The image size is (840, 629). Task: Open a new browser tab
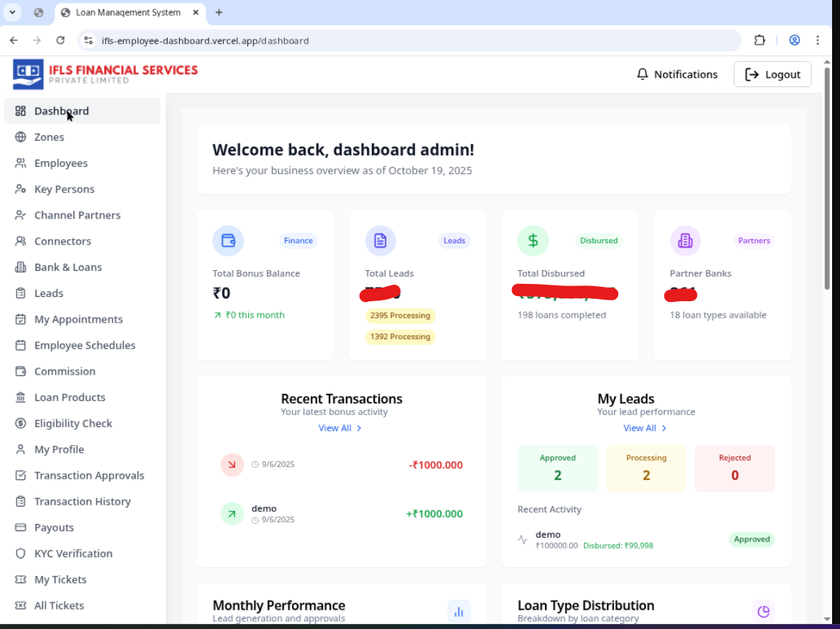point(219,12)
